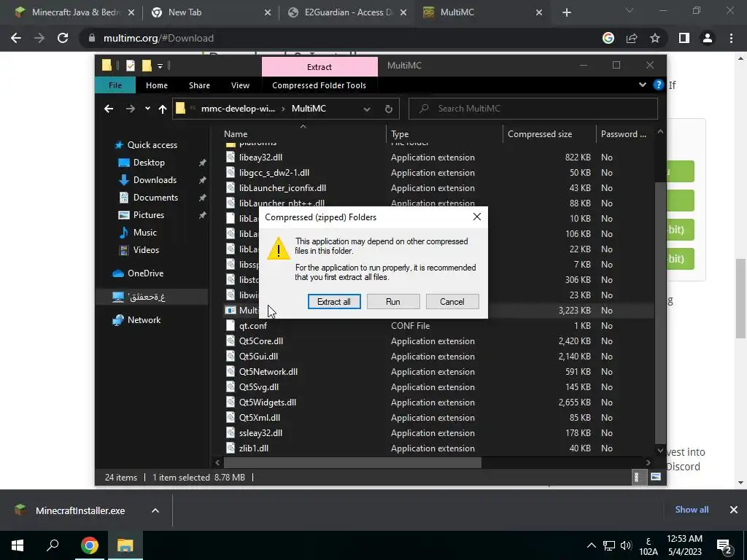Screen dimensions: 747x560
Task: Share this page icon in Chrome
Action: pyautogui.click(x=632, y=38)
